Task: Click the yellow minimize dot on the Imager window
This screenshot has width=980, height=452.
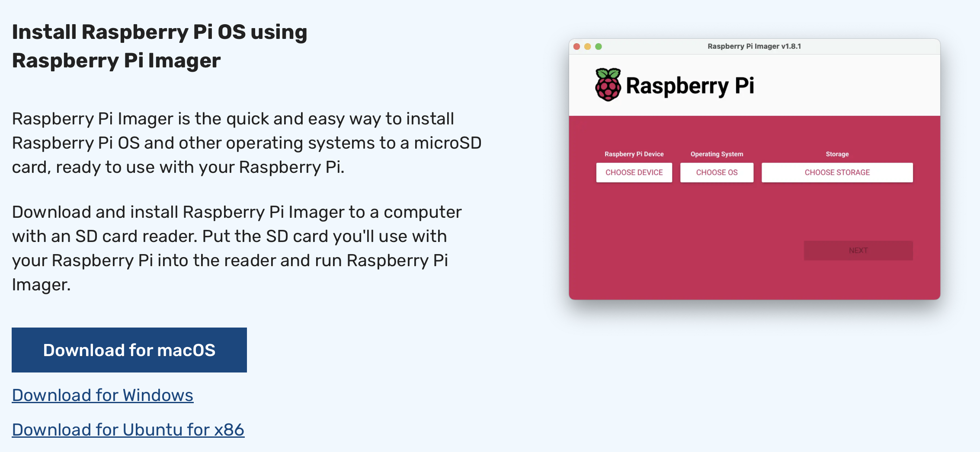Action: [587, 46]
